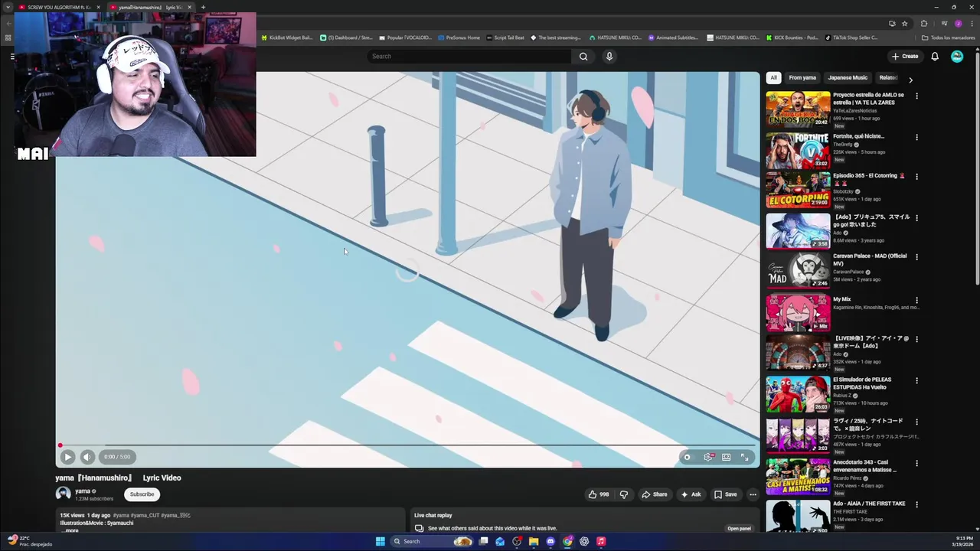Open Discord from the taskbar

coord(550,541)
